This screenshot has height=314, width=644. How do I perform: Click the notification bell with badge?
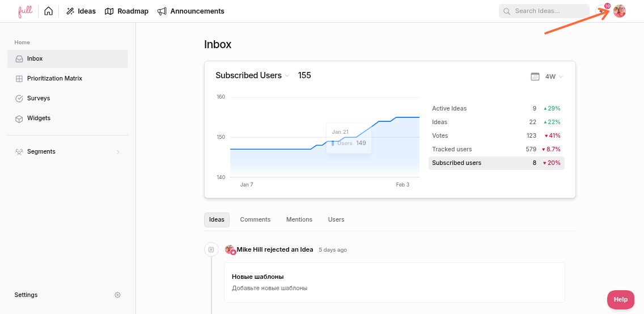tap(602, 11)
